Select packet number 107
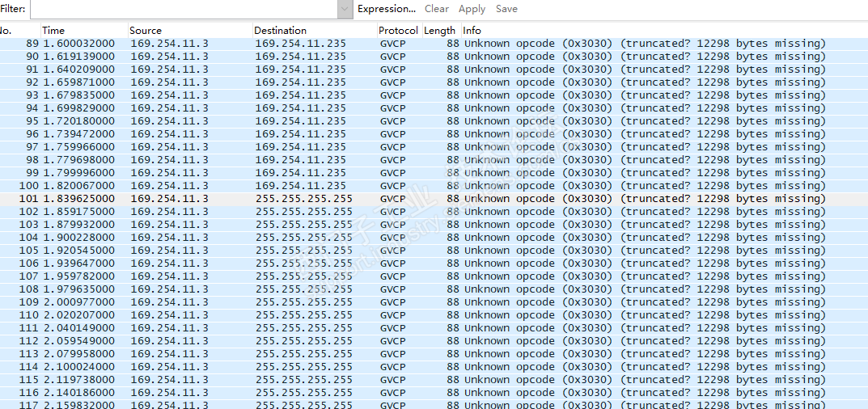Image resolution: width=868 pixels, height=409 pixels. tap(434, 276)
